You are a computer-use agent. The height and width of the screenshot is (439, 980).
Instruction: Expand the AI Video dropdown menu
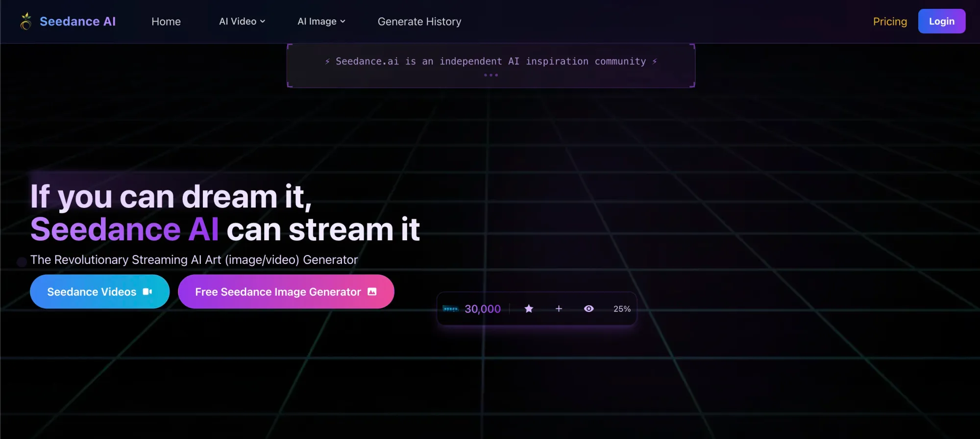click(242, 22)
